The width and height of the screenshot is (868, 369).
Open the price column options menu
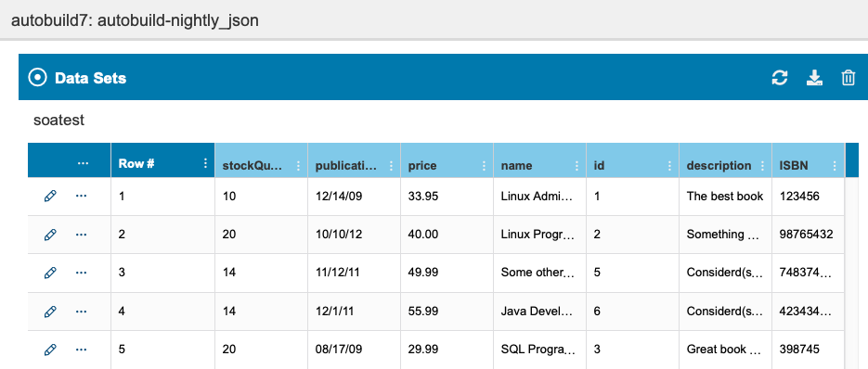[484, 165]
